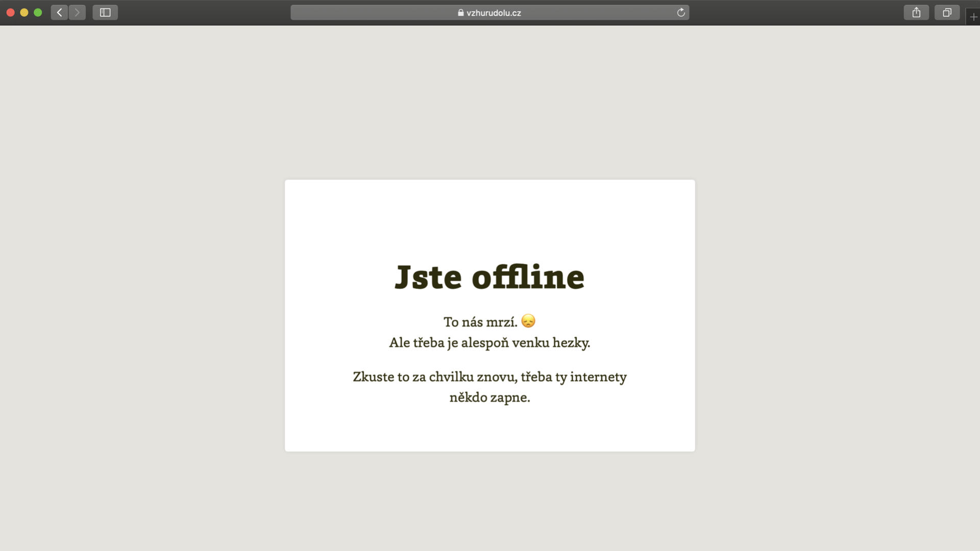Reload the vzhurudolu.cz page
The image size is (980, 551).
pyautogui.click(x=680, y=13)
